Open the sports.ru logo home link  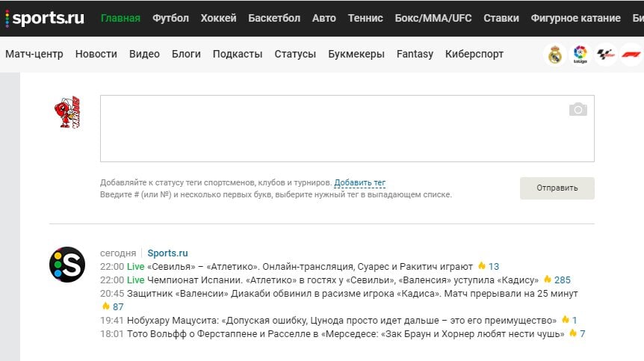pyautogui.click(x=45, y=18)
